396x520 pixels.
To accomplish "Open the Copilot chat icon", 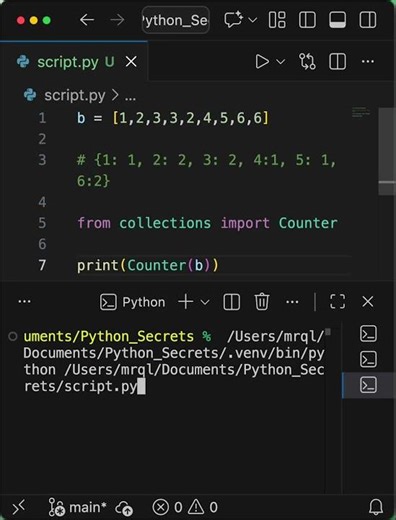I will coord(233,20).
